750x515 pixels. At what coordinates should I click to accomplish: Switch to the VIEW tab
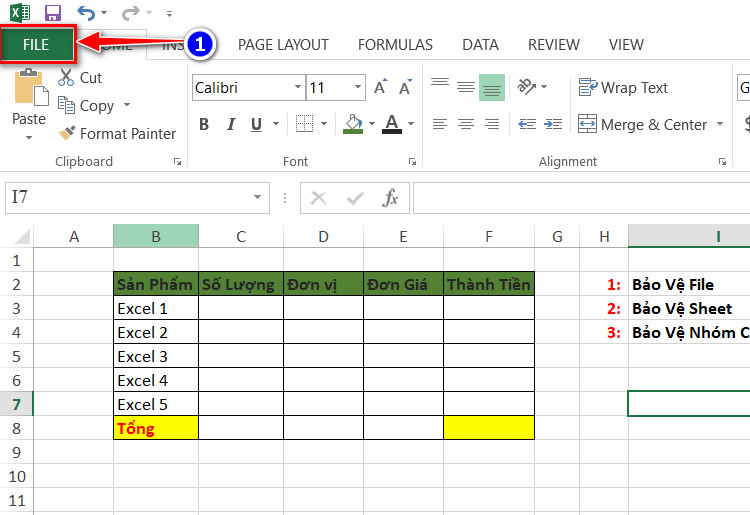(626, 45)
